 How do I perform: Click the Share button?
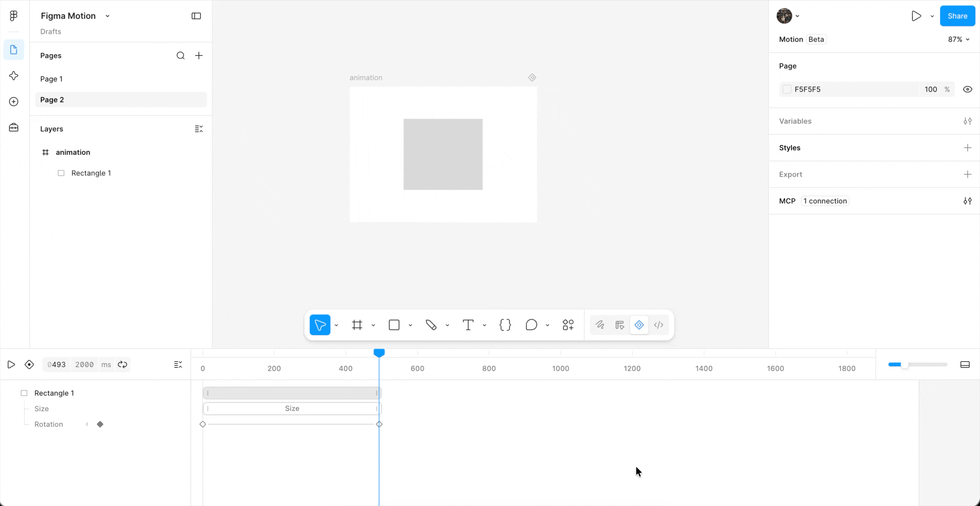coord(958,16)
